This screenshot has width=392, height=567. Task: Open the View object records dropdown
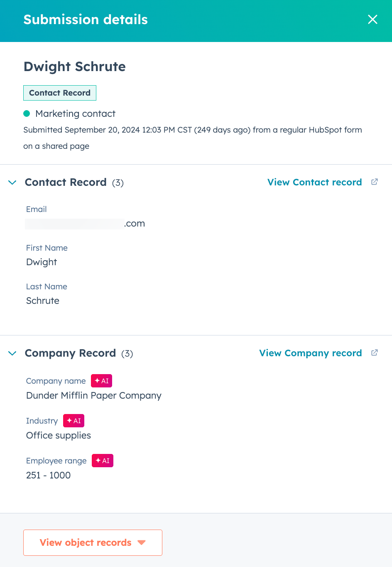pos(93,542)
